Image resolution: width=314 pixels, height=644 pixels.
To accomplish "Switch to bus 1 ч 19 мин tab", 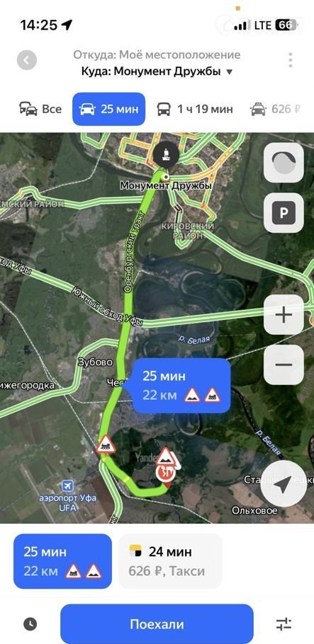I will pos(195,109).
